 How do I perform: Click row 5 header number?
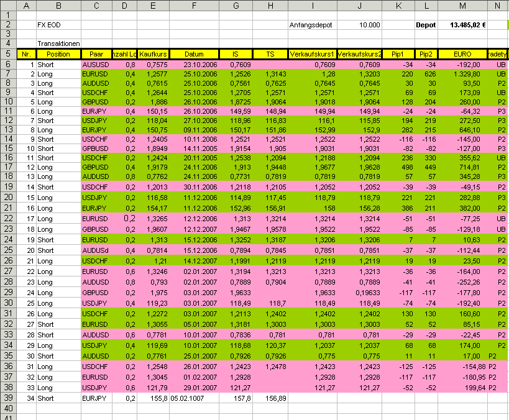pyautogui.click(x=8, y=54)
